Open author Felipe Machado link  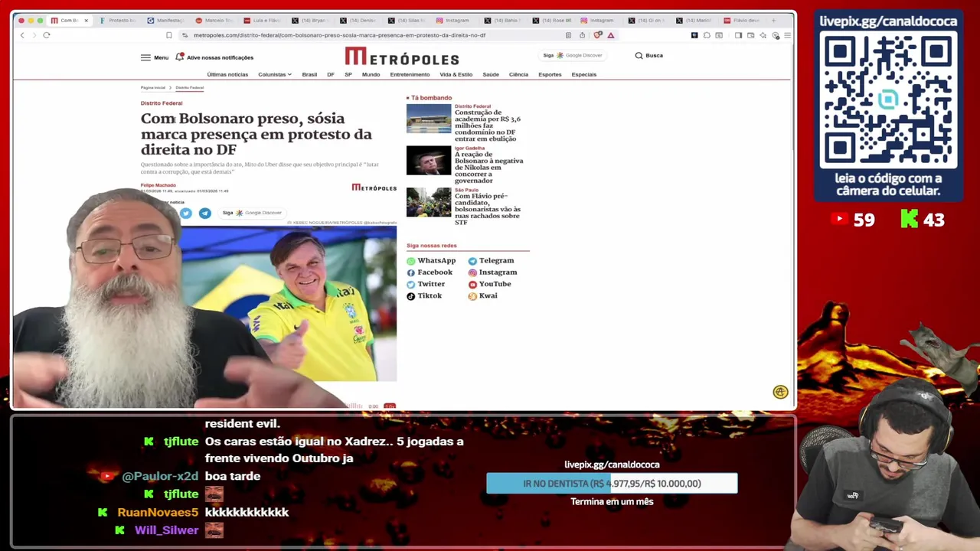(x=158, y=185)
